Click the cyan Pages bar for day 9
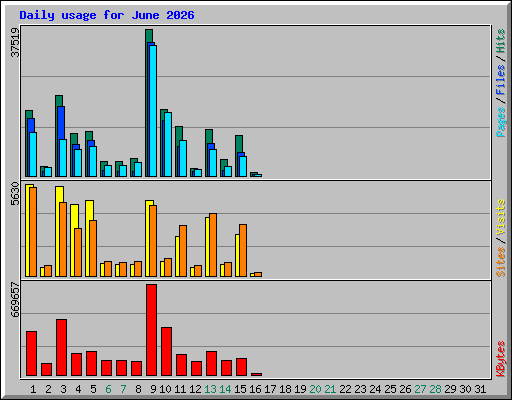This screenshot has width=512, height=400. point(153,111)
